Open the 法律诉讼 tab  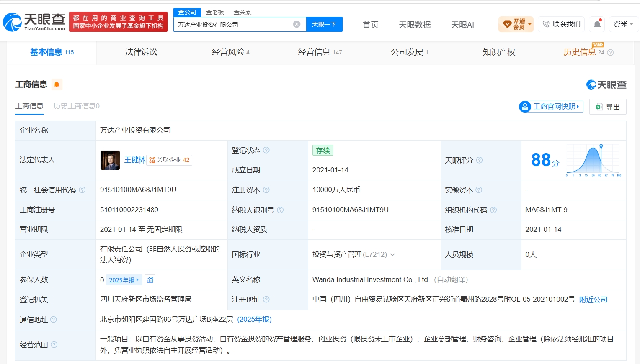coord(142,52)
